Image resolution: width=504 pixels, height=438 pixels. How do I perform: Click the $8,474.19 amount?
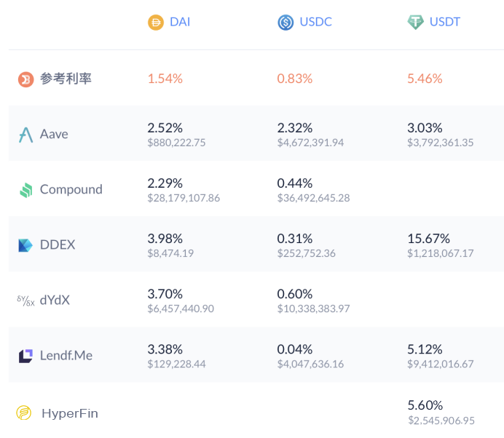170,253
